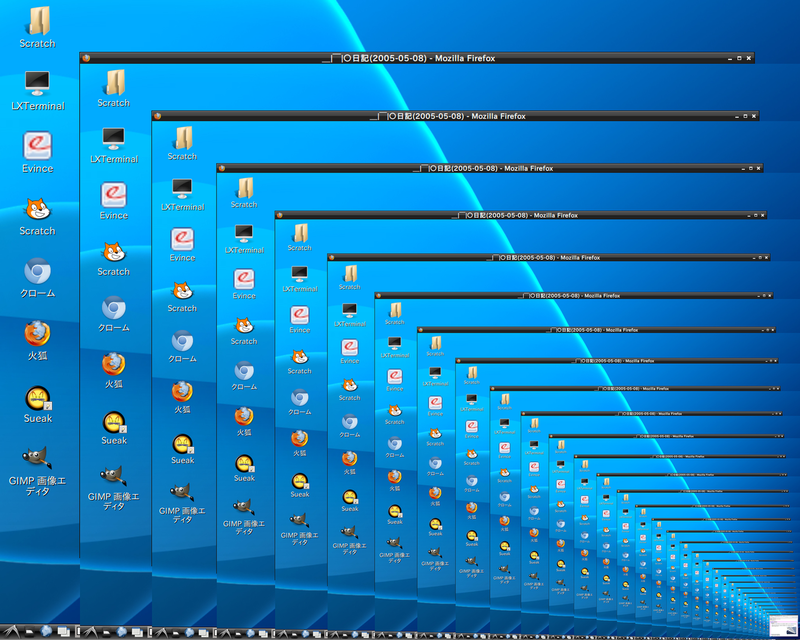Click Scratch folder icon inside the largest Firefox window
Viewport: 800px width, 640px height.
coord(115,83)
